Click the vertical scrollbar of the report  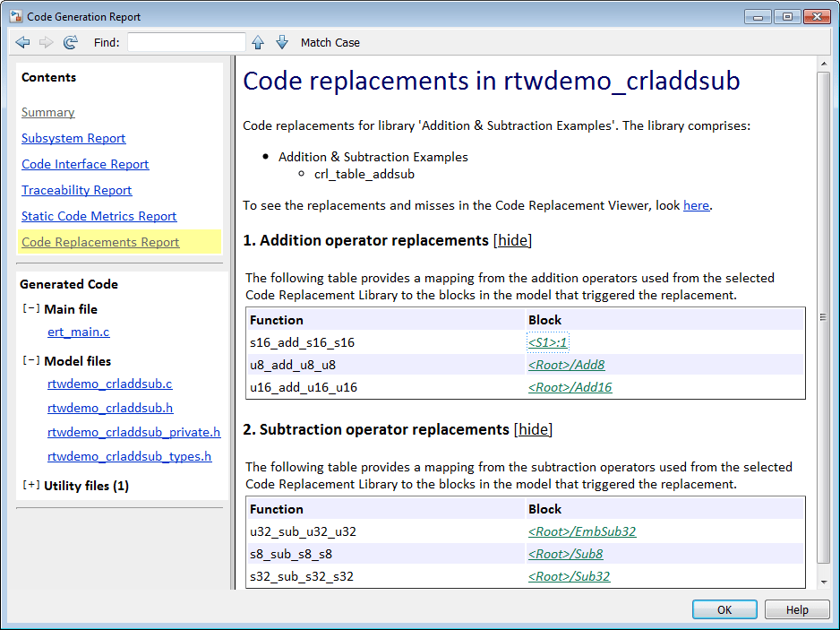824,314
